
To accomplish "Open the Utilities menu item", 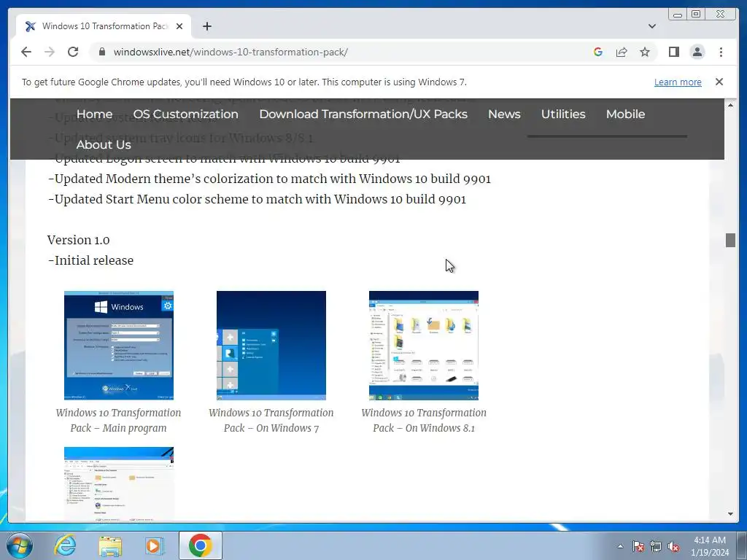I will point(563,114).
